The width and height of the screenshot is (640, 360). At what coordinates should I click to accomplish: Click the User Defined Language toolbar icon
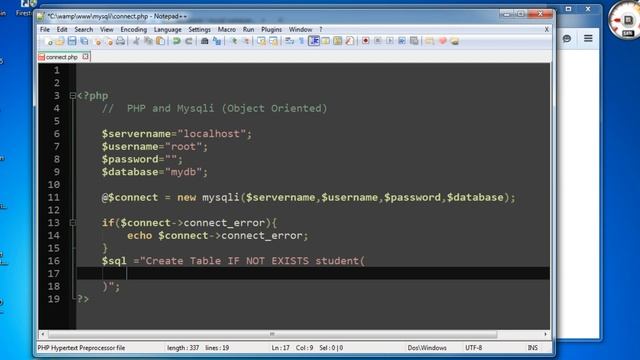click(x=326, y=41)
